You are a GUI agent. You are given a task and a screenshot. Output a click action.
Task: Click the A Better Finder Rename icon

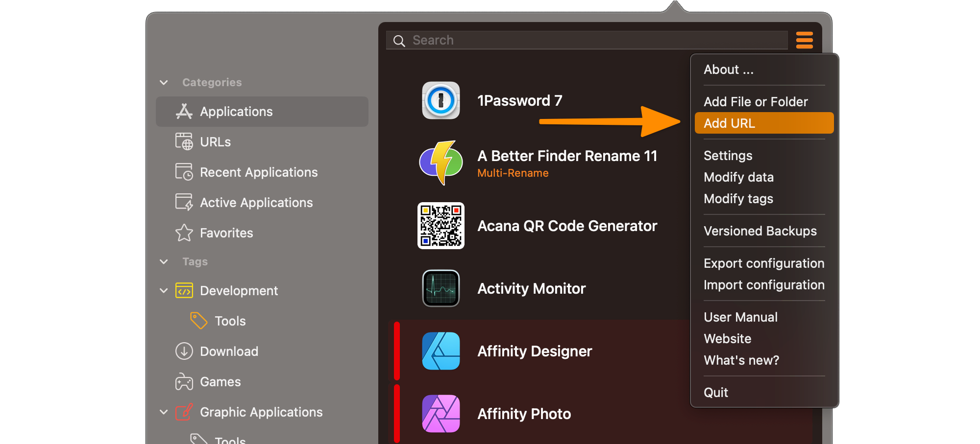pos(441,163)
